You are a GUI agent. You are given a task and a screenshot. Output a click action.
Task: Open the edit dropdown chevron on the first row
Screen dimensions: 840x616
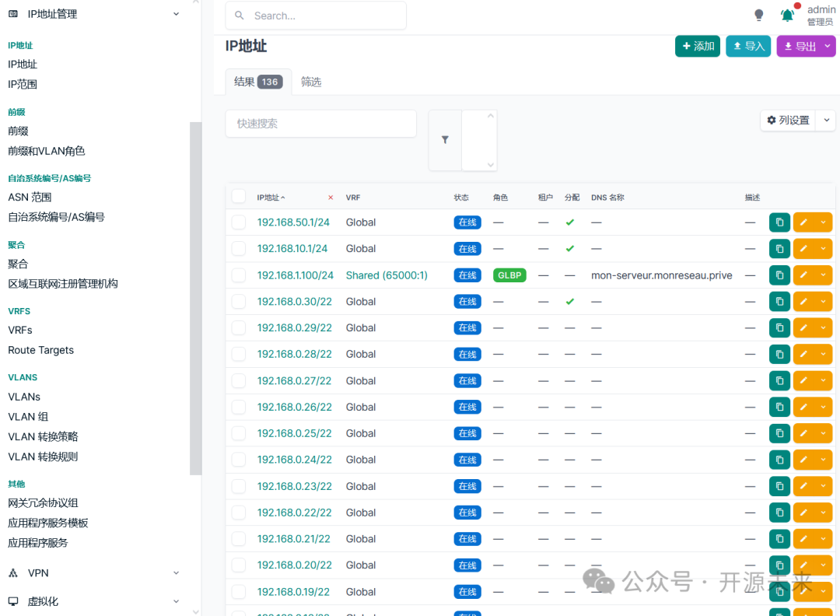tap(823, 222)
